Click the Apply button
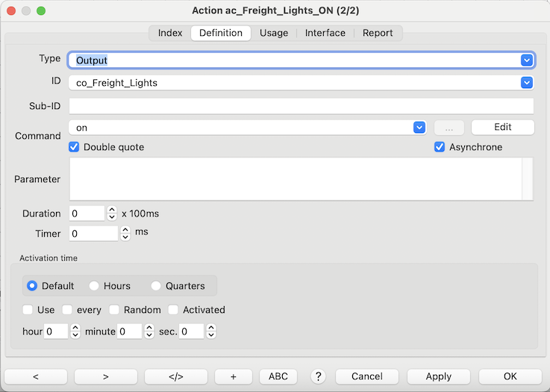This screenshot has width=550, height=392. tap(439, 376)
